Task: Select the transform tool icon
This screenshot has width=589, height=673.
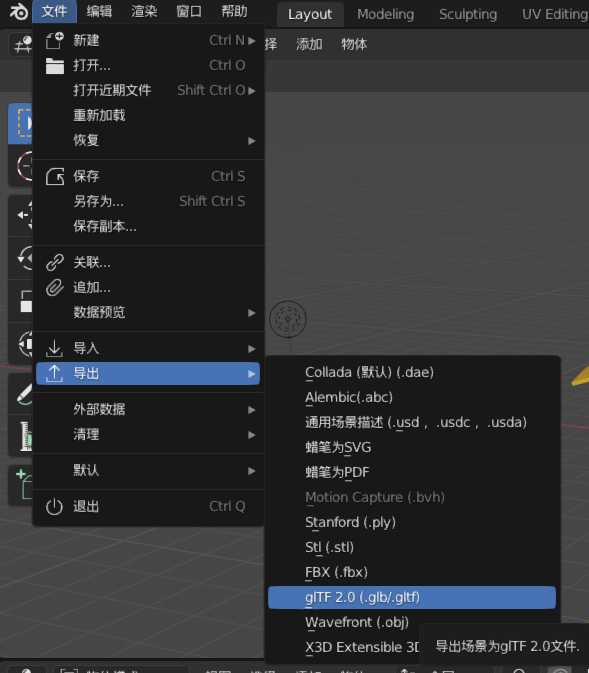Action: point(21,344)
